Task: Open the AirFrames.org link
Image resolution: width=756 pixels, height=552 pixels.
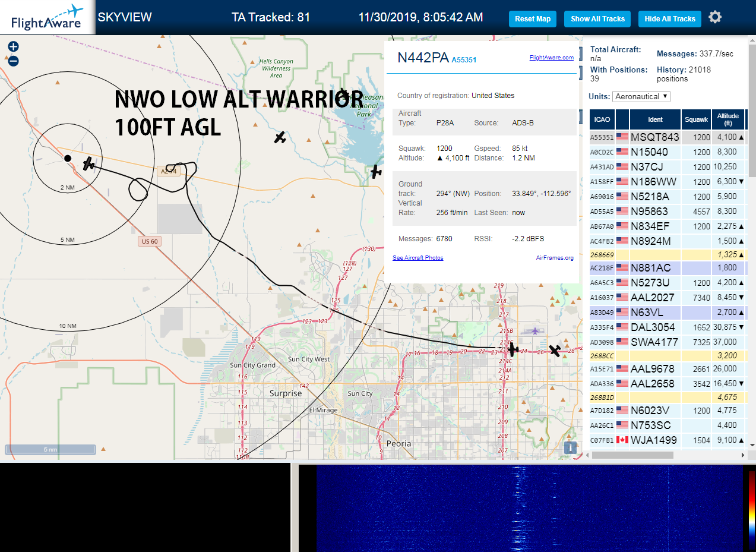Action: coord(555,258)
